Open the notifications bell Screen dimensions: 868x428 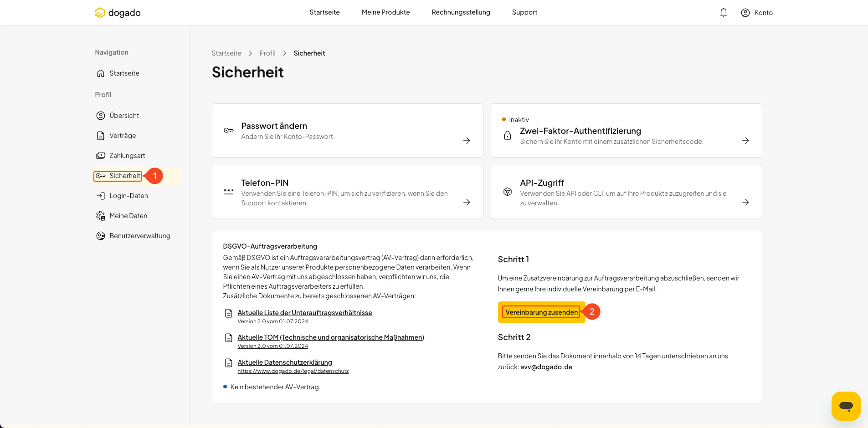pyautogui.click(x=724, y=13)
